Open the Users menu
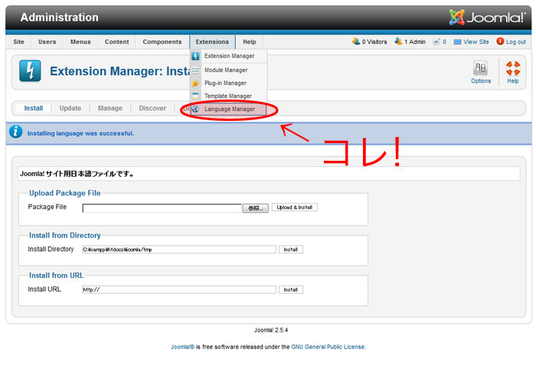This screenshot has width=536, height=392. [x=47, y=42]
